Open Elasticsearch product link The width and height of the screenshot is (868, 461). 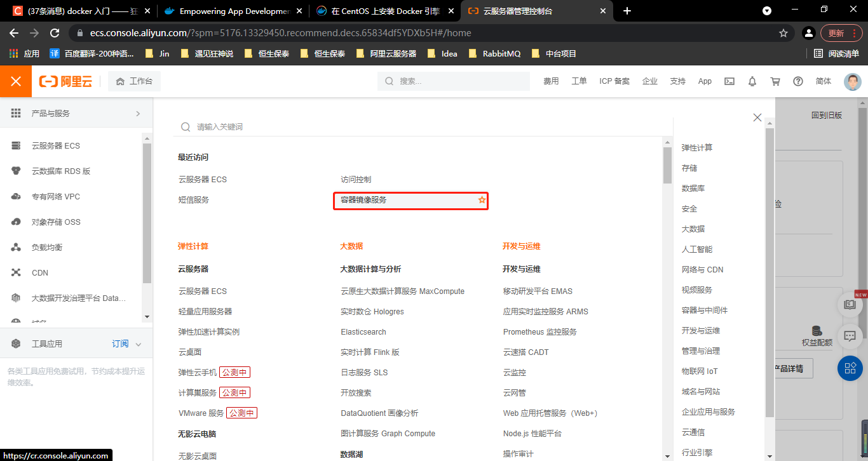pyautogui.click(x=363, y=331)
